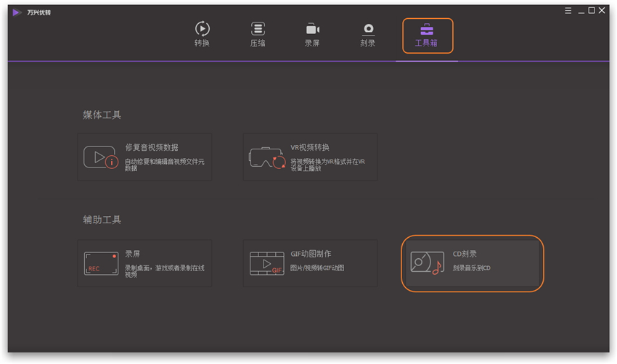Open the 压缩 (Compress) tab icon

click(258, 29)
